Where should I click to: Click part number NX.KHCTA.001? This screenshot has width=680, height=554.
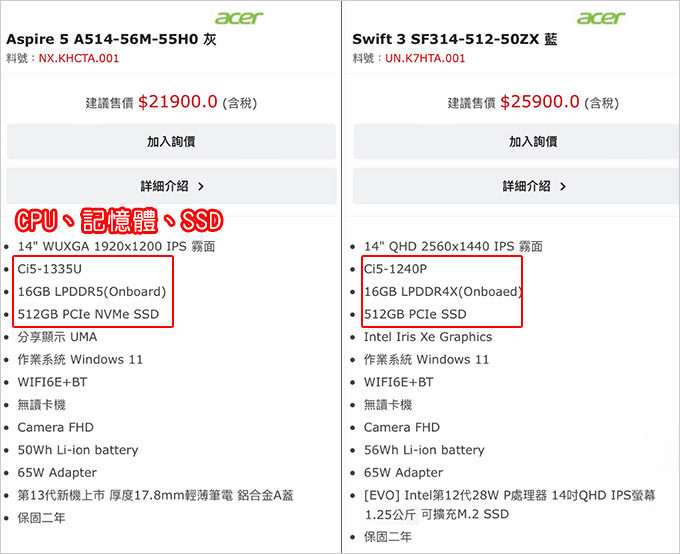79,58
